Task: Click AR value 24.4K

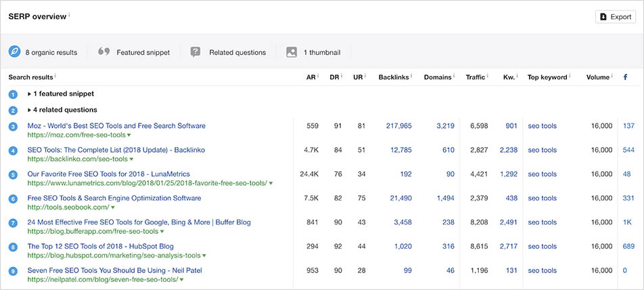Action: [309, 174]
